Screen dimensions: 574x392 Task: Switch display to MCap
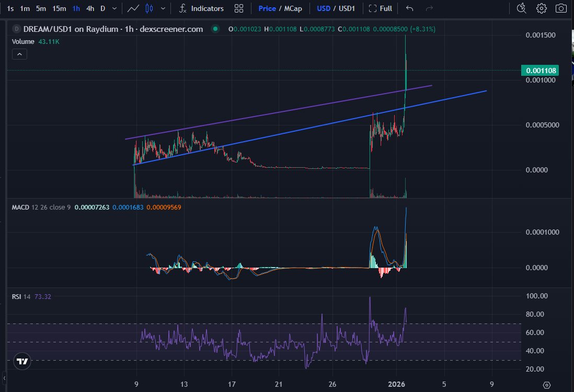coord(294,8)
